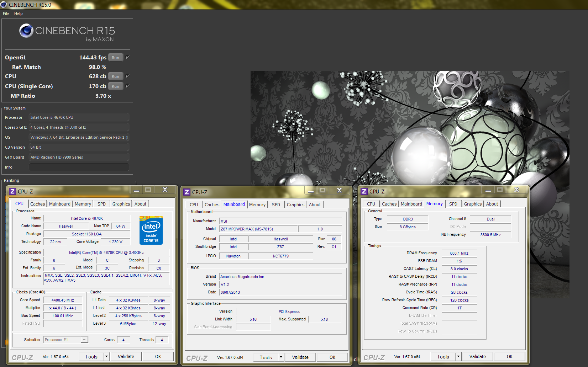Click the BIOS date 06/07/2013 field
The width and height of the screenshot is (588, 367).
tap(280, 292)
